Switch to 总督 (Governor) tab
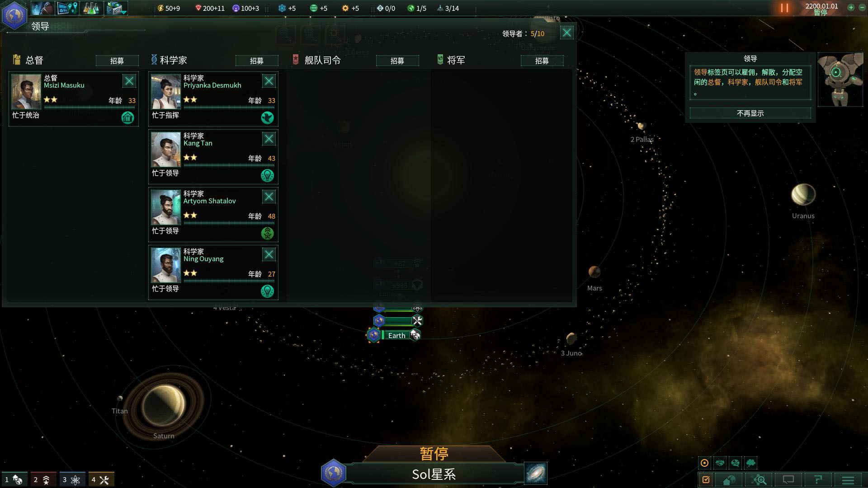 point(34,59)
